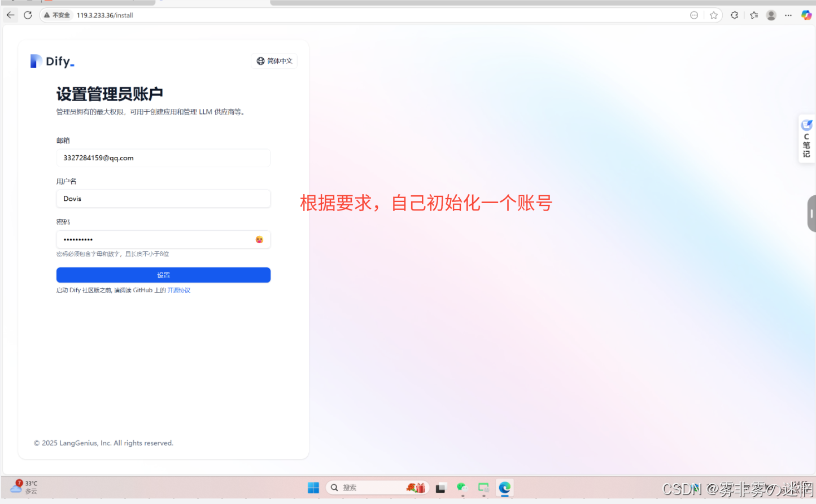This screenshot has width=816, height=504.
Task: Open the weather widget showing 33°C
Action: [24, 487]
